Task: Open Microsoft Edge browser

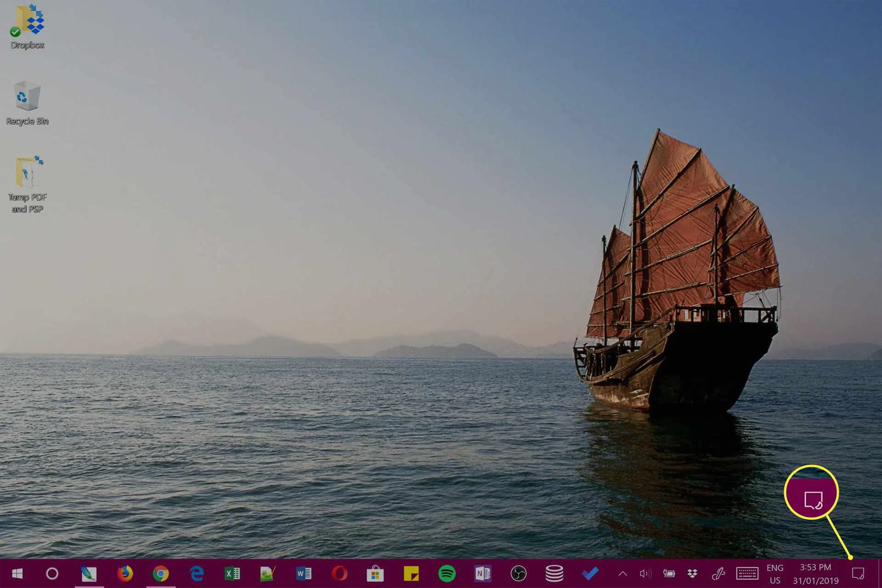Action: (x=197, y=573)
